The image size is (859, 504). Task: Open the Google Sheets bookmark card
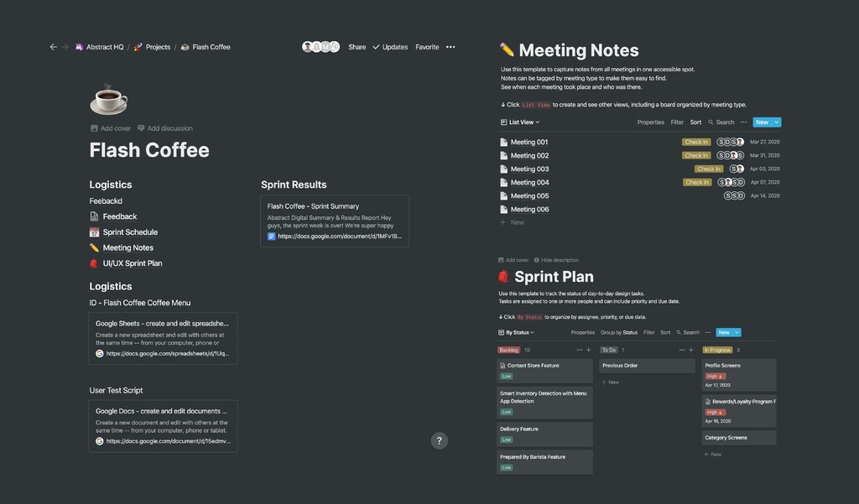[x=164, y=339]
